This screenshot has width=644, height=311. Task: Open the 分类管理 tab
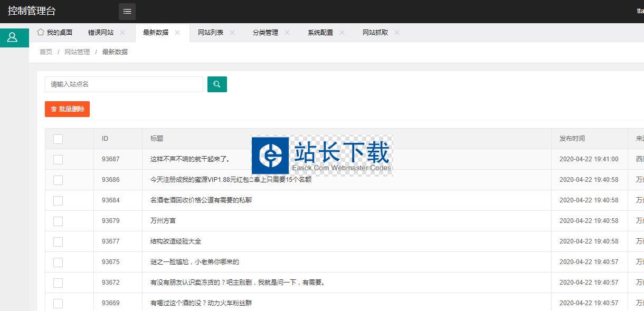[x=266, y=33]
